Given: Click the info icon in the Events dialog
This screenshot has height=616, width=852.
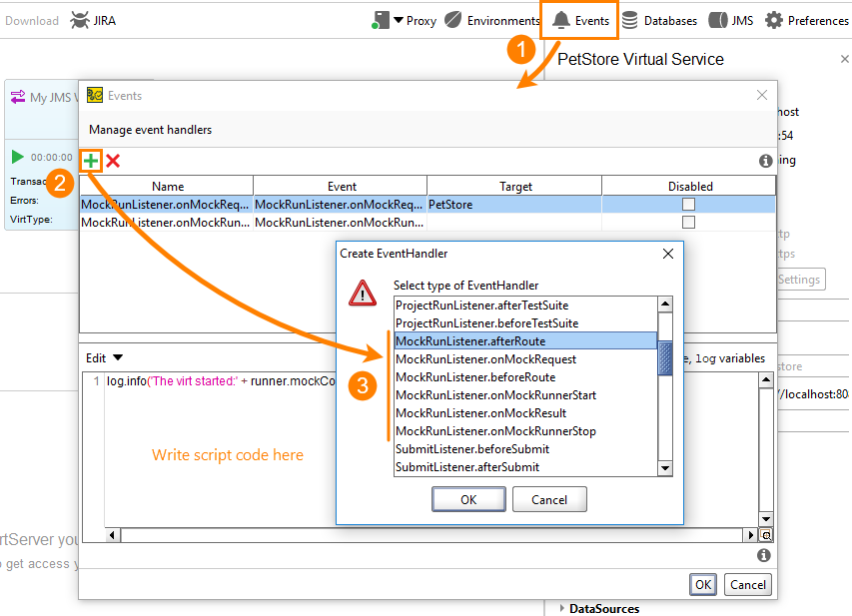Looking at the screenshot, I should [x=765, y=160].
